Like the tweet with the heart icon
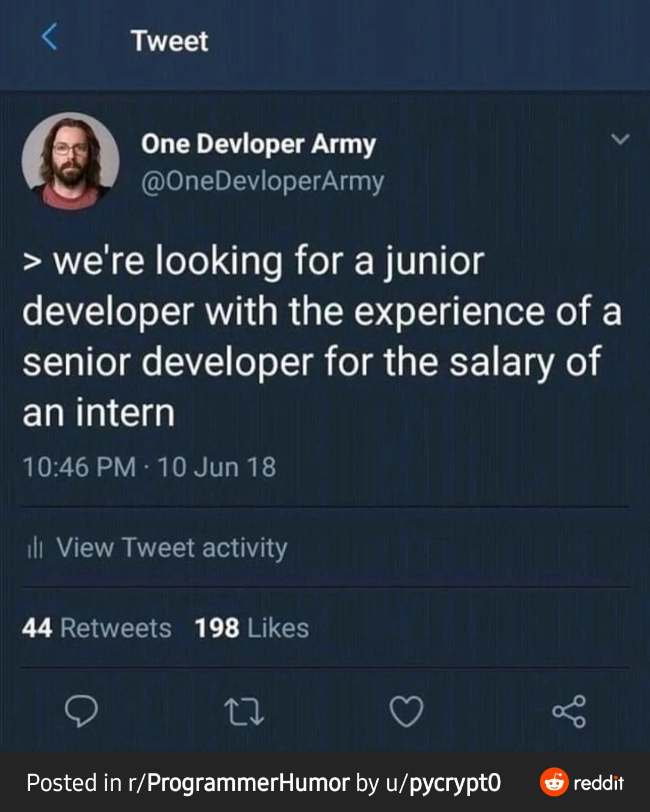Image resolution: width=650 pixels, height=812 pixels. click(406, 712)
